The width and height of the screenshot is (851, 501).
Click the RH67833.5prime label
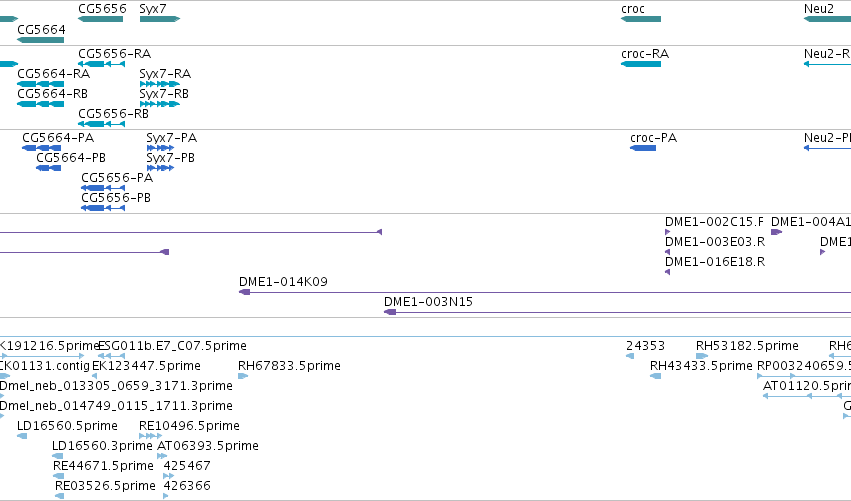pyautogui.click(x=289, y=366)
